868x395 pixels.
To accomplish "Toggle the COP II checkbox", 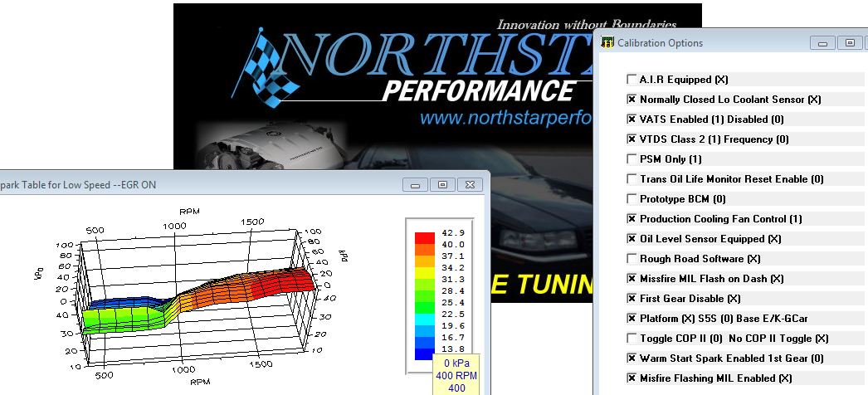I will [x=631, y=339].
